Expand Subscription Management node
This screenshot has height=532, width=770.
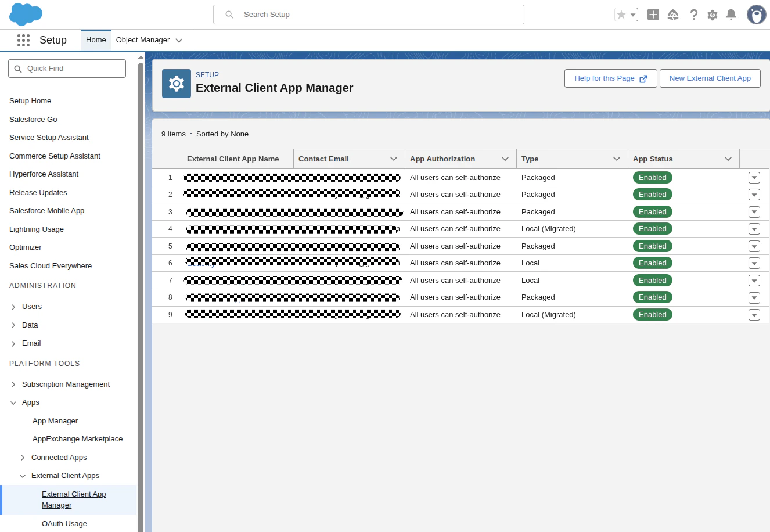[13, 384]
